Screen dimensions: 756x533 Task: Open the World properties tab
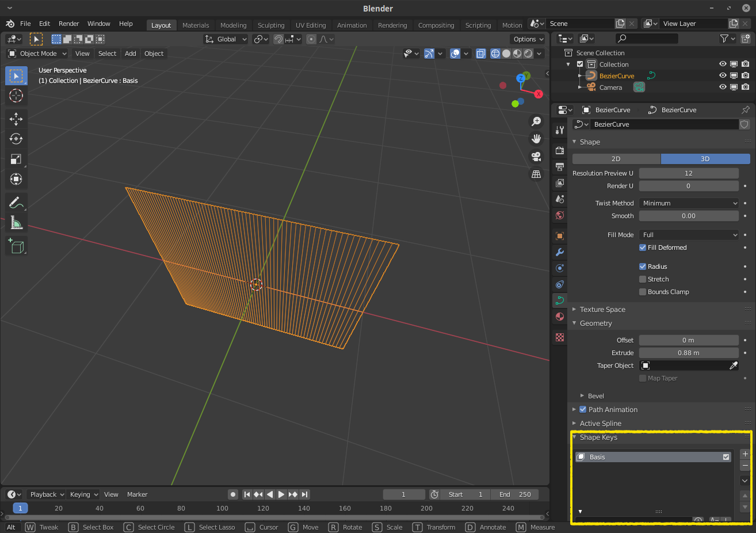pos(560,215)
